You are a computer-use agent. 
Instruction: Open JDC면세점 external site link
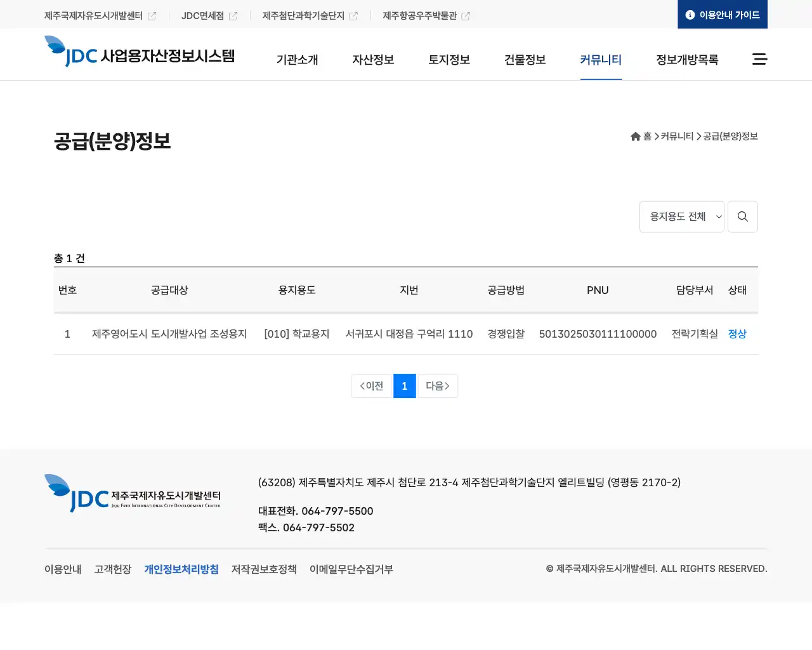coord(209,16)
